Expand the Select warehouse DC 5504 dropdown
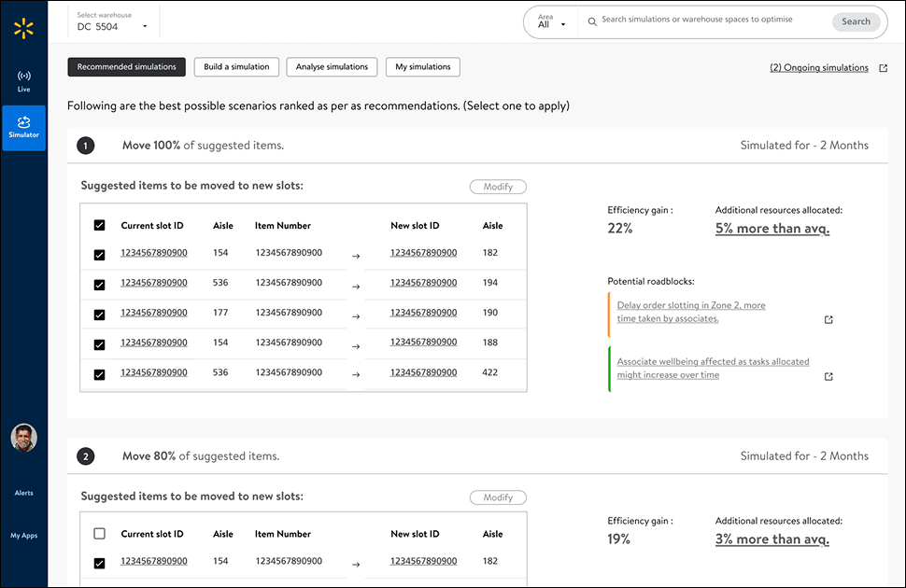The width and height of the screenshot is (906, 588). tap(113, 22)
